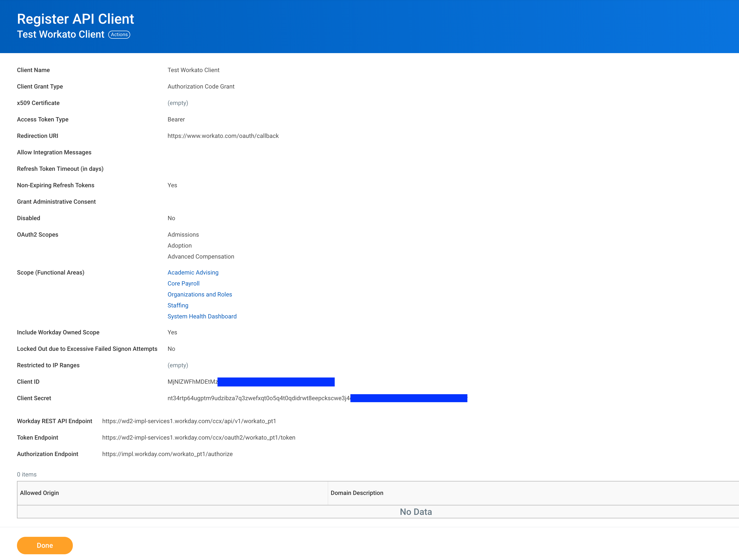Click the Disabled field No value
This screenshot has height=560, width=739.
pyautogui.click(x=171, y=218)
